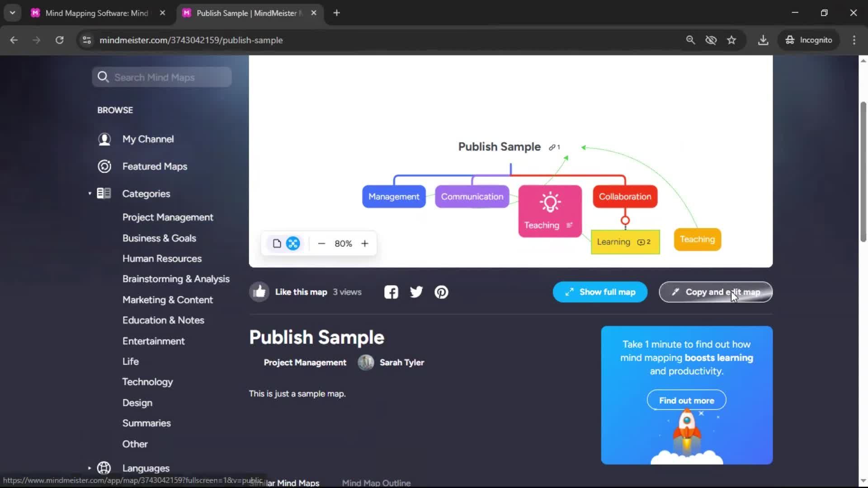This screenshot has height=488, width=868.
Task: Zoom in with the plus icon
Action: (365, 244)
